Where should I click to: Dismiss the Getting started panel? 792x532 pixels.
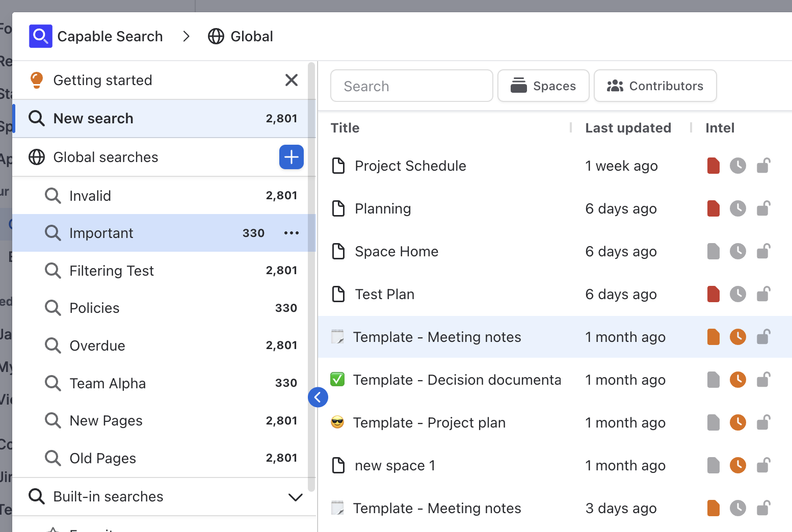coord(291,80)
